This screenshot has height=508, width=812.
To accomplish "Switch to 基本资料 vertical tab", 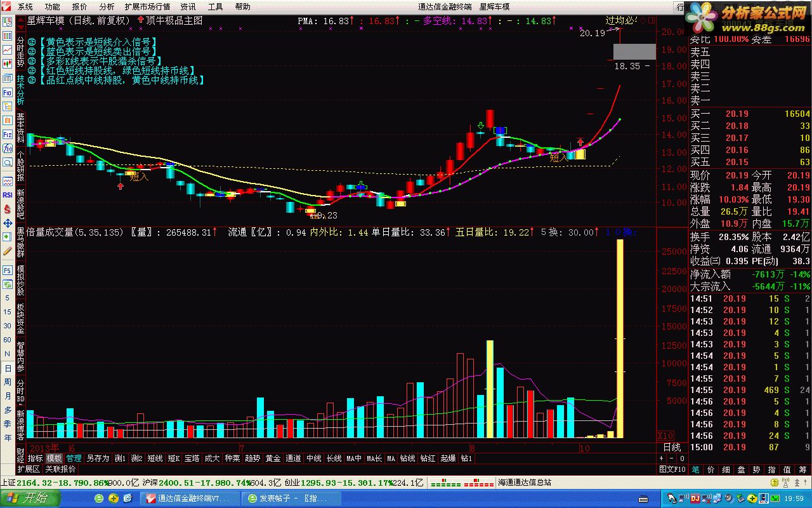I will (x=20, y=129).
